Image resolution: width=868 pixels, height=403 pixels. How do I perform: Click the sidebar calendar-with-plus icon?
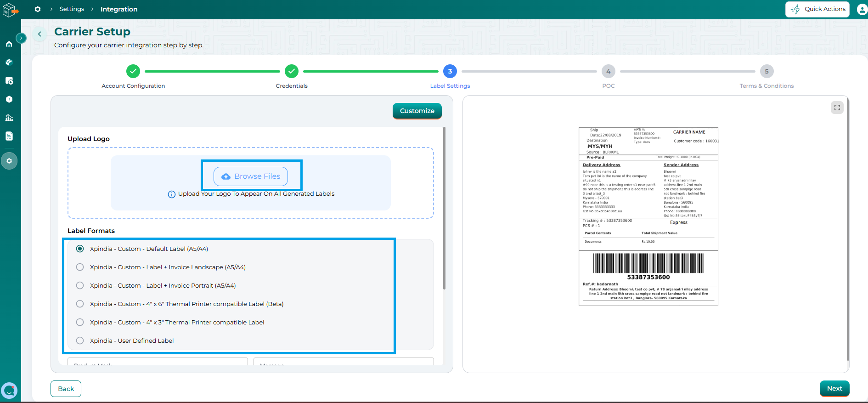point(9,81)
